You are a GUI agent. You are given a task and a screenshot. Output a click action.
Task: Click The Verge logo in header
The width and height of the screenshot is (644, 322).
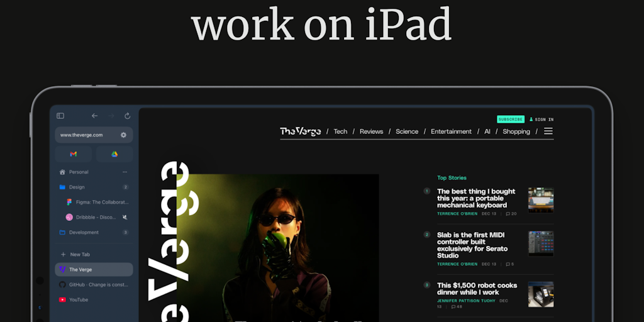pos(300,131)
